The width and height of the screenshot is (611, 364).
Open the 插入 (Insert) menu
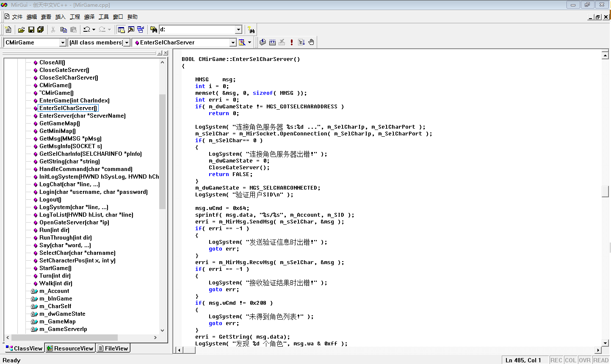coord(61,17)
